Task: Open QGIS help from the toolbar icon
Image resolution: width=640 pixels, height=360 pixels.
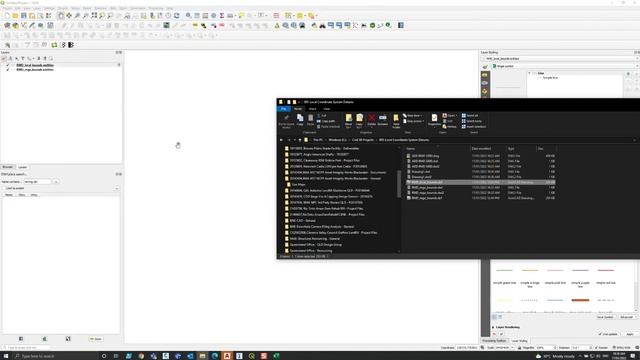Action: [401, 25]
